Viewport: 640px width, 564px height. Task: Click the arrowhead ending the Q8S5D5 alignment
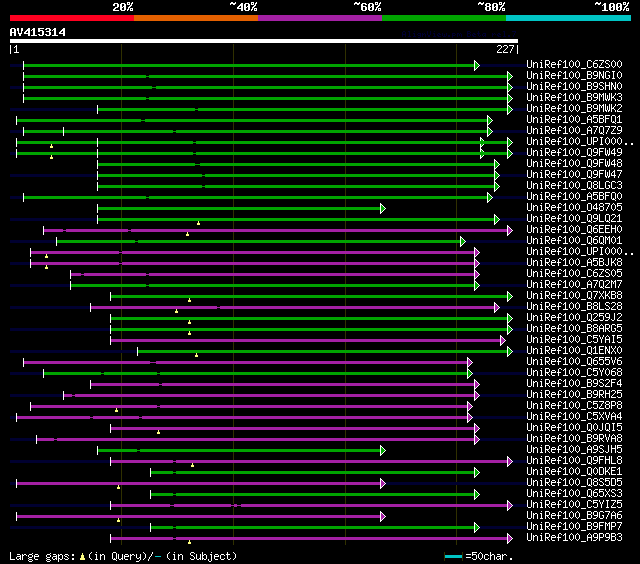point(383,484)
